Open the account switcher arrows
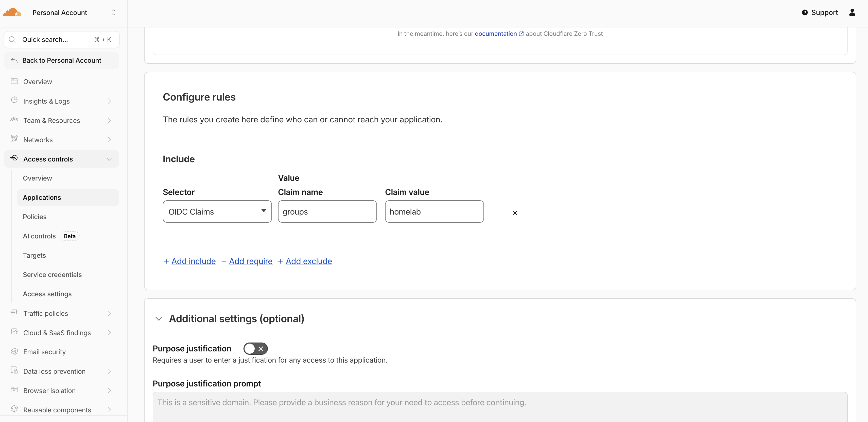This screenshot has height=422, width=868. point(114,12)
